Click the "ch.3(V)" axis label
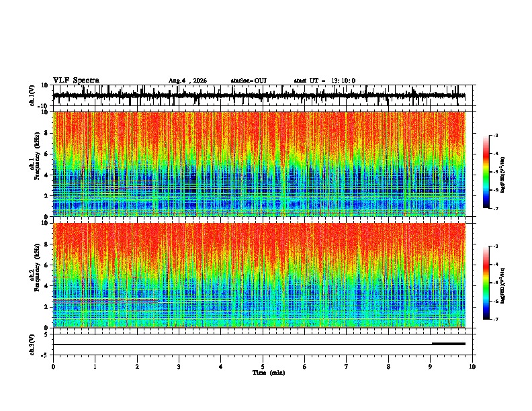532x411 pixels. [32, 345]
